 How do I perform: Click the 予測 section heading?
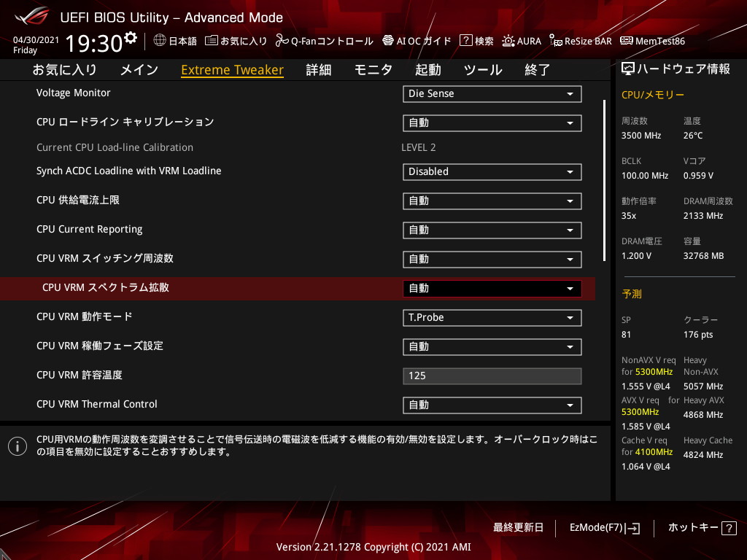click(x=632, y=294)
